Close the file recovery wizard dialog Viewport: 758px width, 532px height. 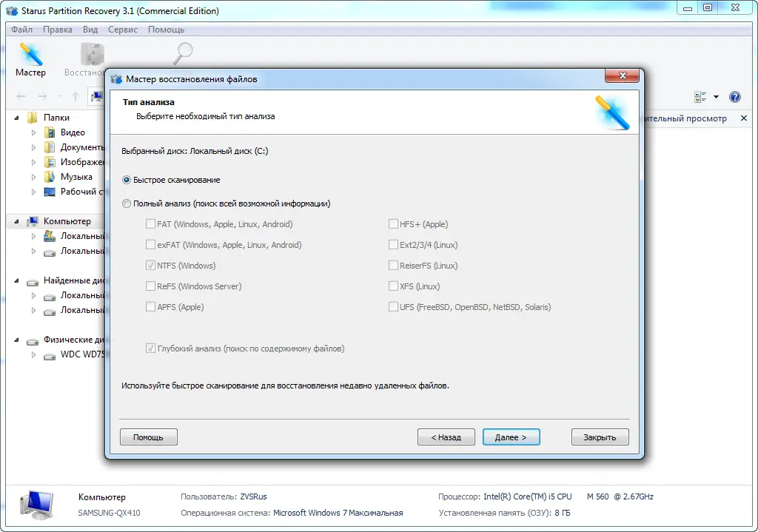point(622,75)
